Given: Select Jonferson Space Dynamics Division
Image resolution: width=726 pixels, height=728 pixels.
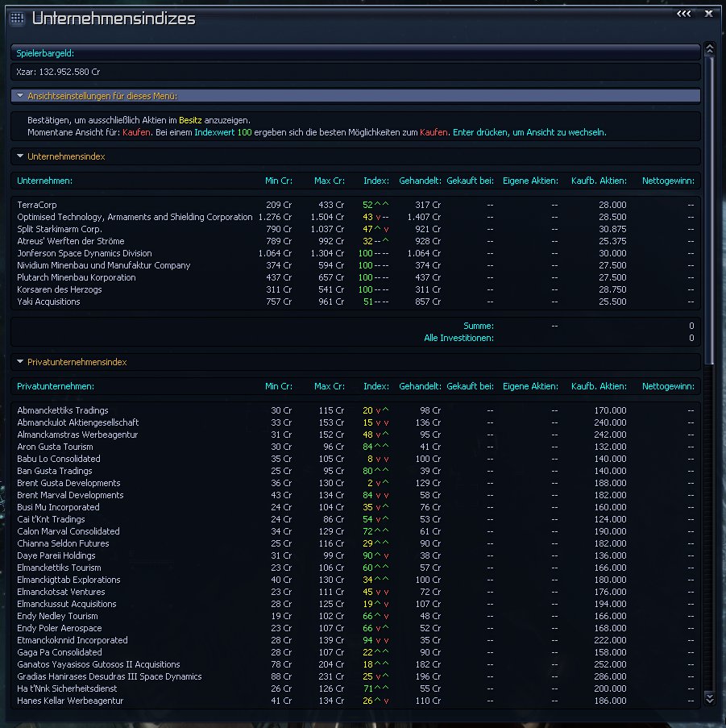Looking at the screenshot, I should (x=85, y=253).
